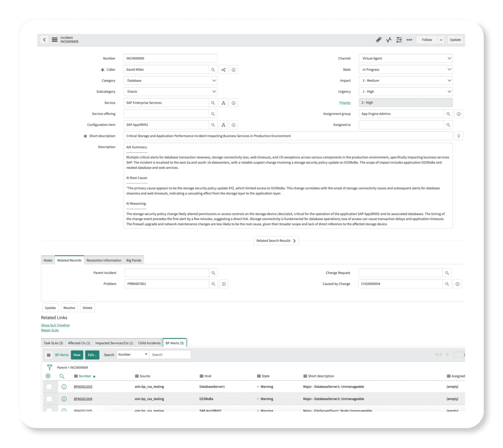Open the Category dropdown set to Database
The image size is (503, 448).
(x=171, y=80)
